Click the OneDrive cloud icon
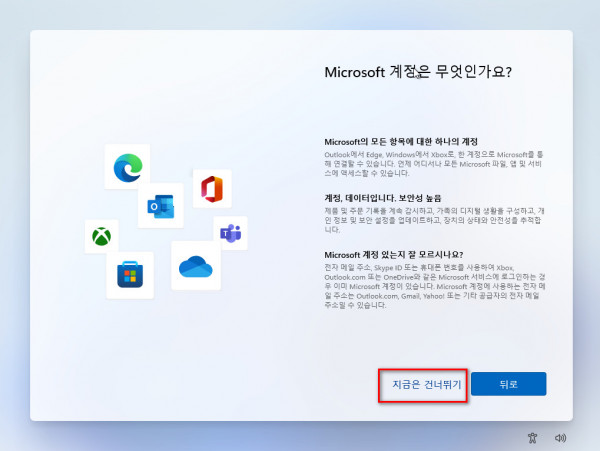600x451 pixels. (196, 267)
